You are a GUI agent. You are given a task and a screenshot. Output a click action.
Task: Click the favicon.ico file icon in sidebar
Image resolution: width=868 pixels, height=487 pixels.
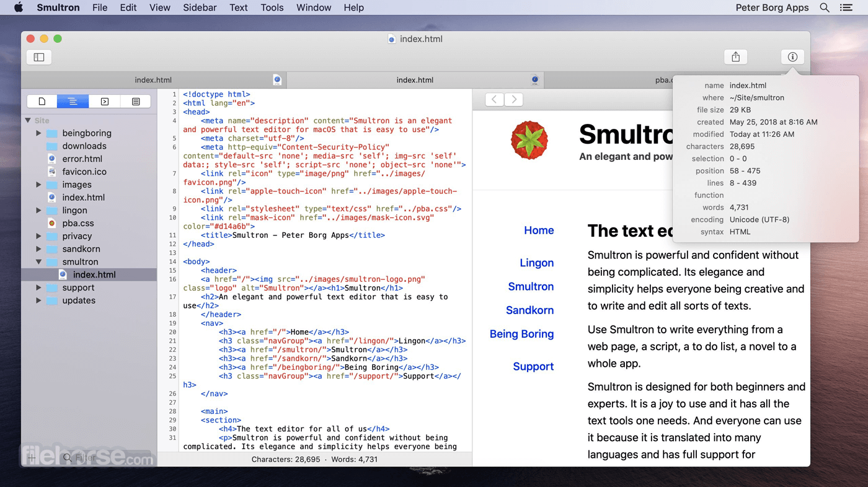point(52,172)
